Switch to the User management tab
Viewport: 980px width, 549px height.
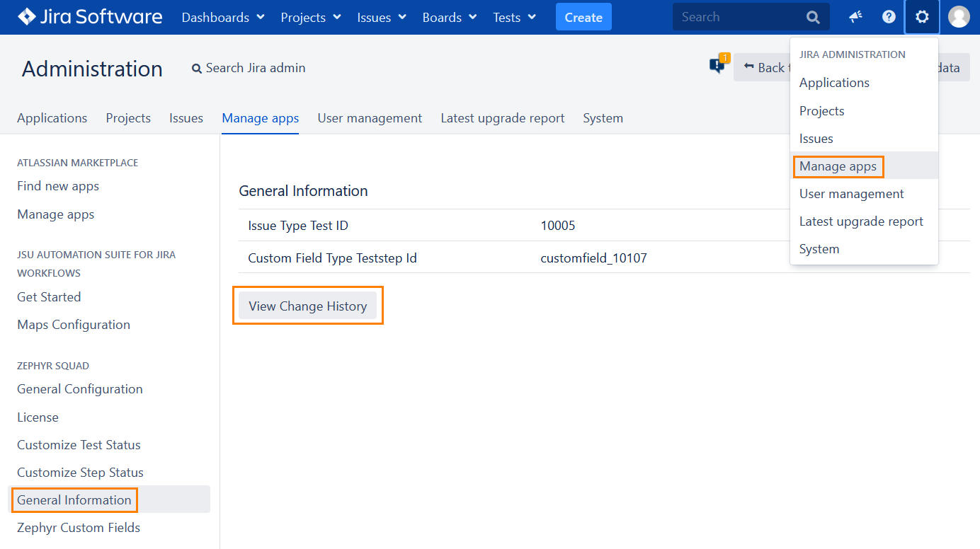370,118
